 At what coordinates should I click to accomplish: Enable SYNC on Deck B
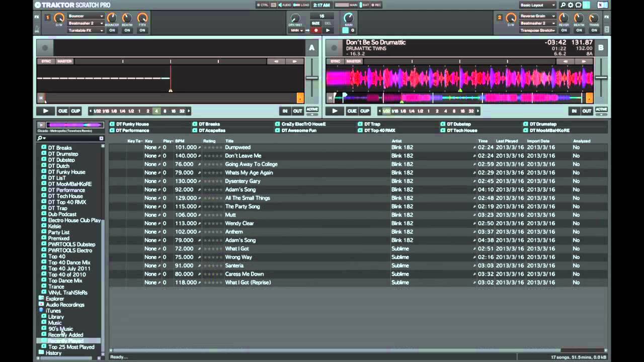point(335,61)
